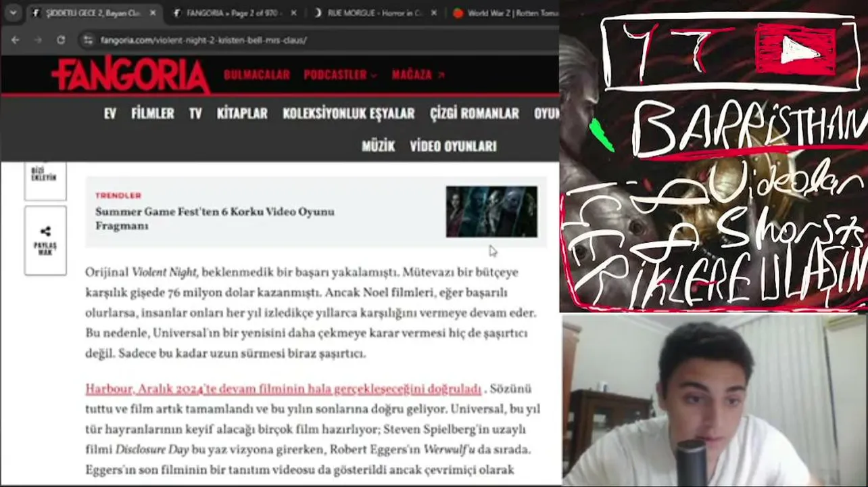Open the BULMACALAR link
This screenshot has height=487, width=868.
(257, 75)
